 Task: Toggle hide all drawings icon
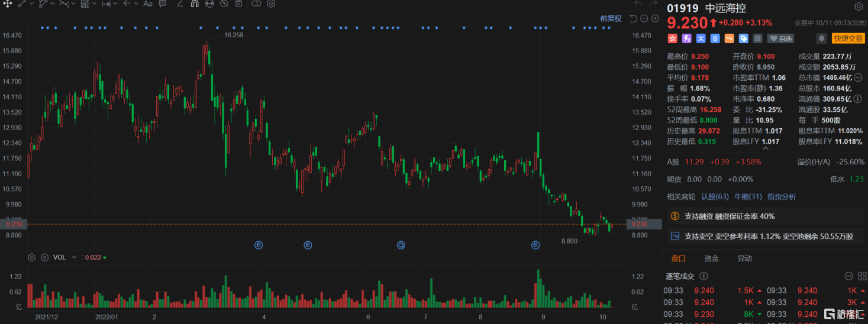click(x=224, y=4)
